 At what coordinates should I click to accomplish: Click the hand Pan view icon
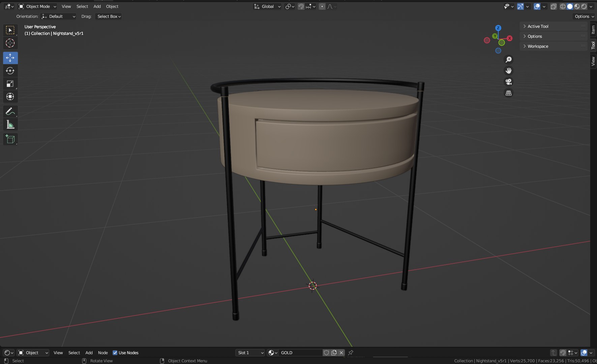click(x=508, y=71)
